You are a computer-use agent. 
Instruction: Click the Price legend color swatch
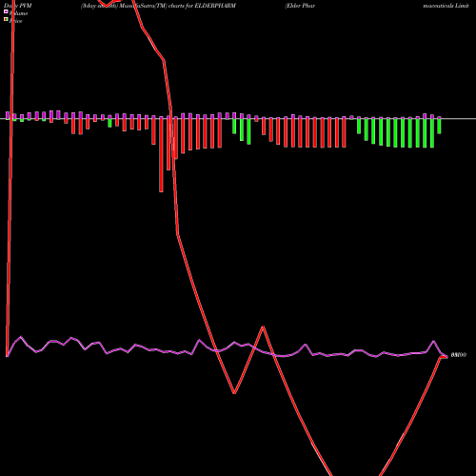pos(6,20)
